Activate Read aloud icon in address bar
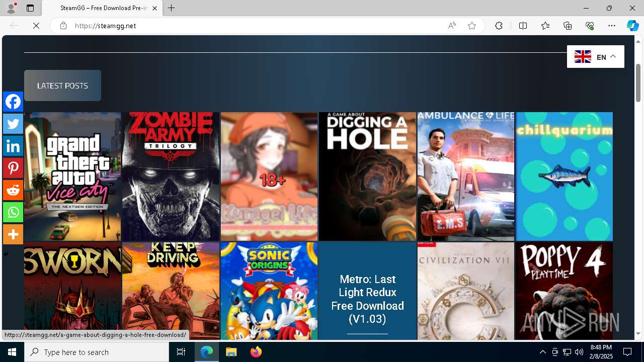 (x=452, y=26)
